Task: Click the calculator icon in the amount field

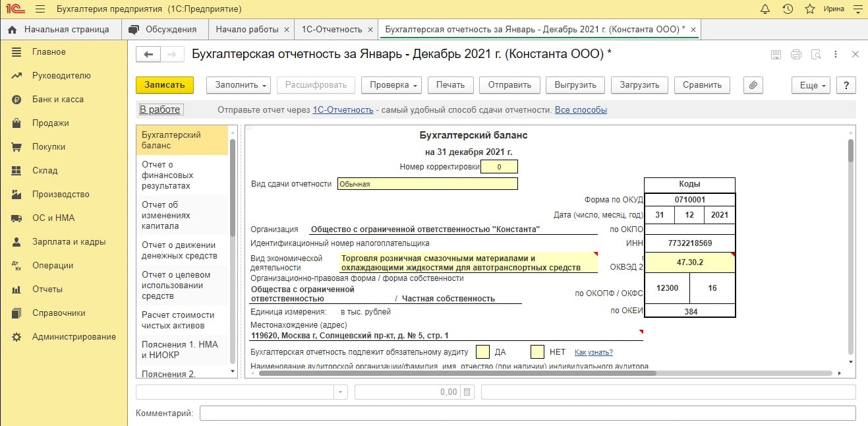Action: click(x=467, y=392)
